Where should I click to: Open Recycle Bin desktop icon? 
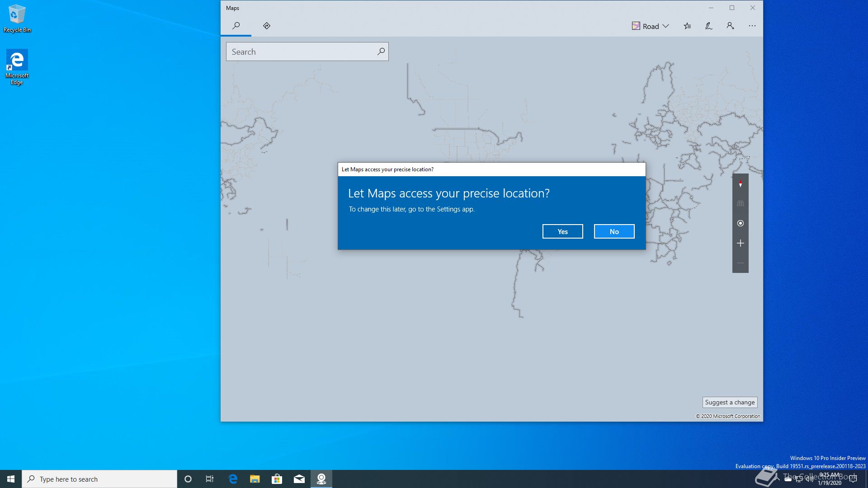17,19
